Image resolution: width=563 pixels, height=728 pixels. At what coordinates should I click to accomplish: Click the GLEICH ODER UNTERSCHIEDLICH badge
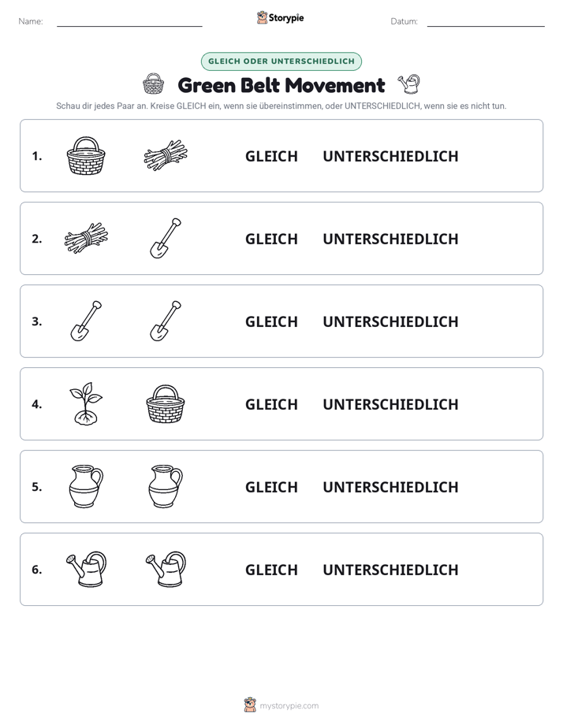click(x=281, y=61)
